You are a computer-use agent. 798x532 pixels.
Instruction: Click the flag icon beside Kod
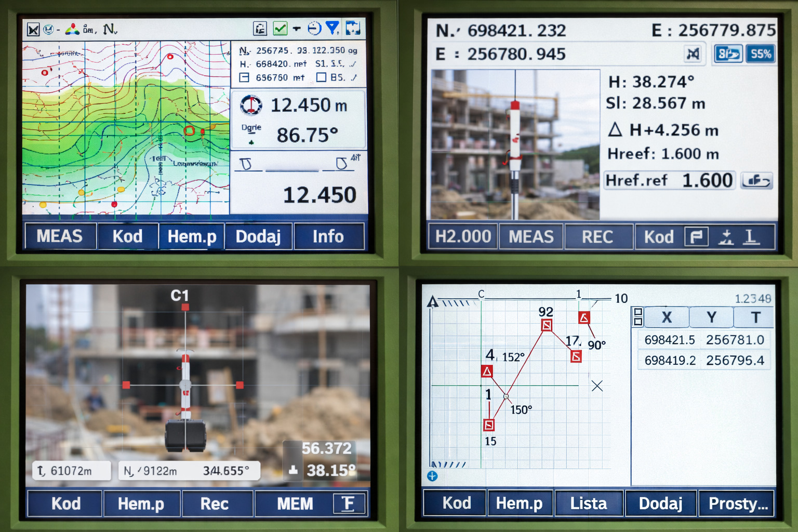coord(696,237)
